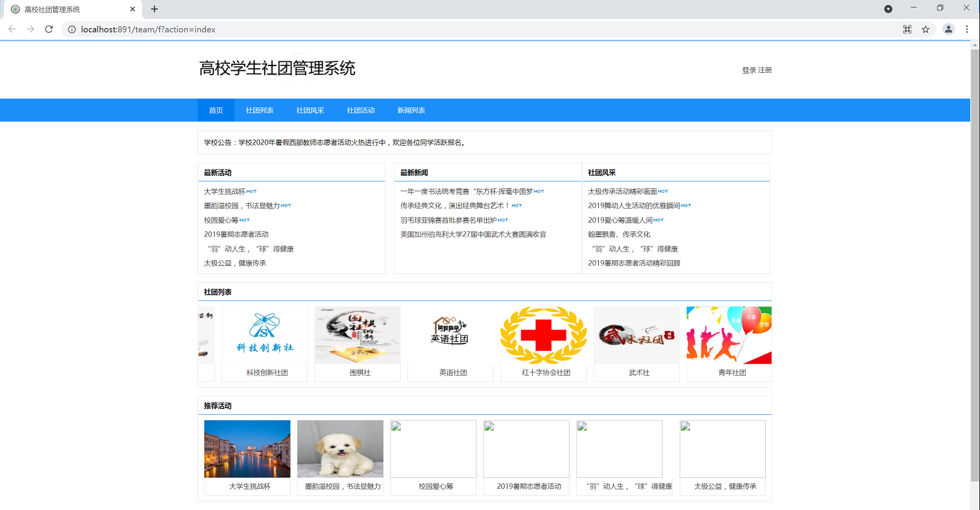Click the 注册 link
This screenshot has width=980, height=510.
coord(765,70)
